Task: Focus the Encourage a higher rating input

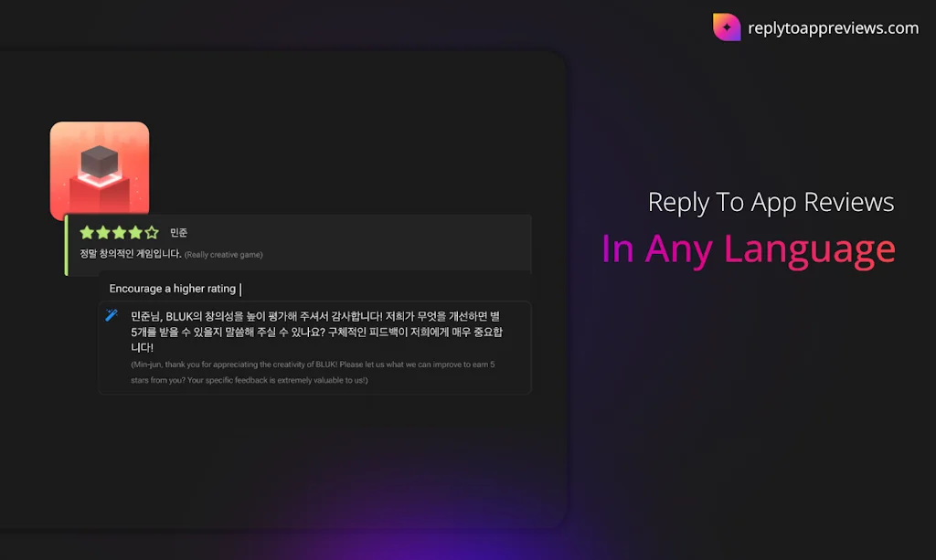Action: tap(315, 289)
